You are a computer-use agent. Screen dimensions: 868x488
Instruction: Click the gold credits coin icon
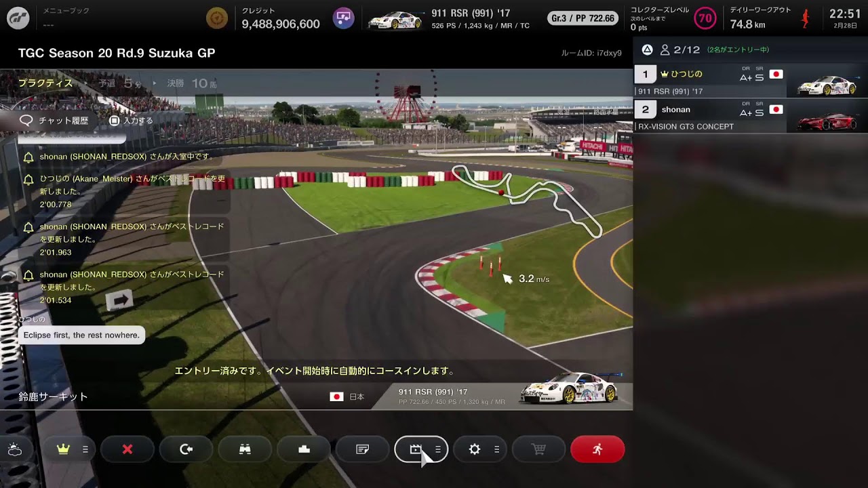217,18
